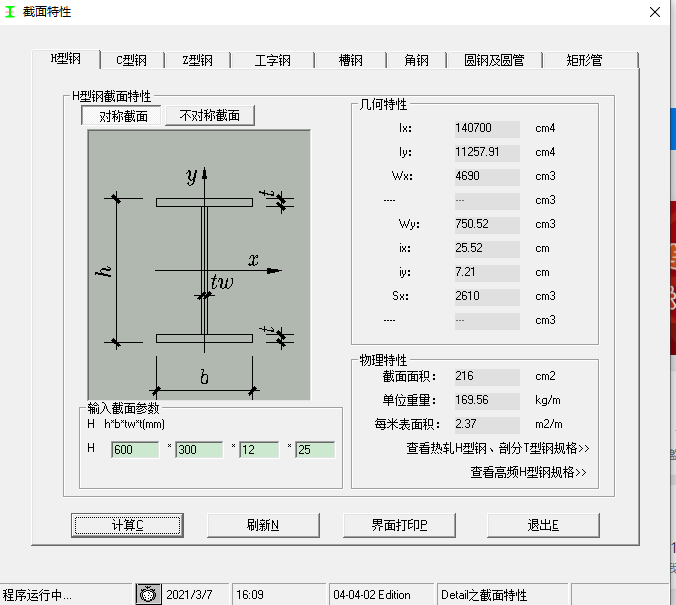Select the 不对称截面 toggle button

[x=210, y=116]
